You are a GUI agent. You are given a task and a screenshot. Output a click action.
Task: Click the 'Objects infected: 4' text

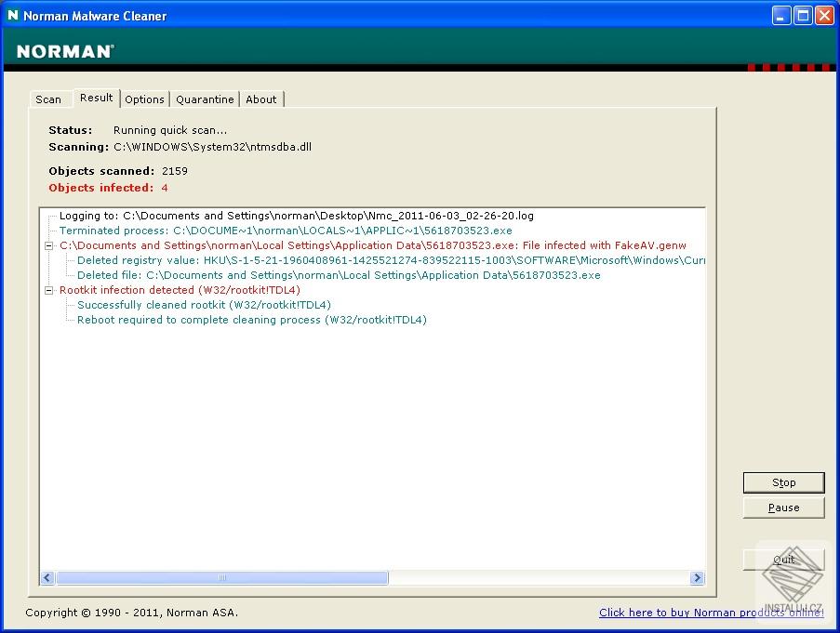click(108, 188)
